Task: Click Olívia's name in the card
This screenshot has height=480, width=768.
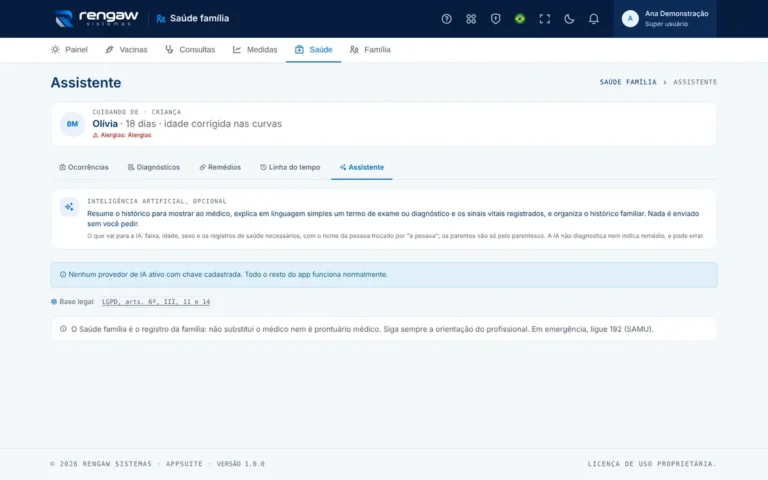Action: click(x=105, y=124)
